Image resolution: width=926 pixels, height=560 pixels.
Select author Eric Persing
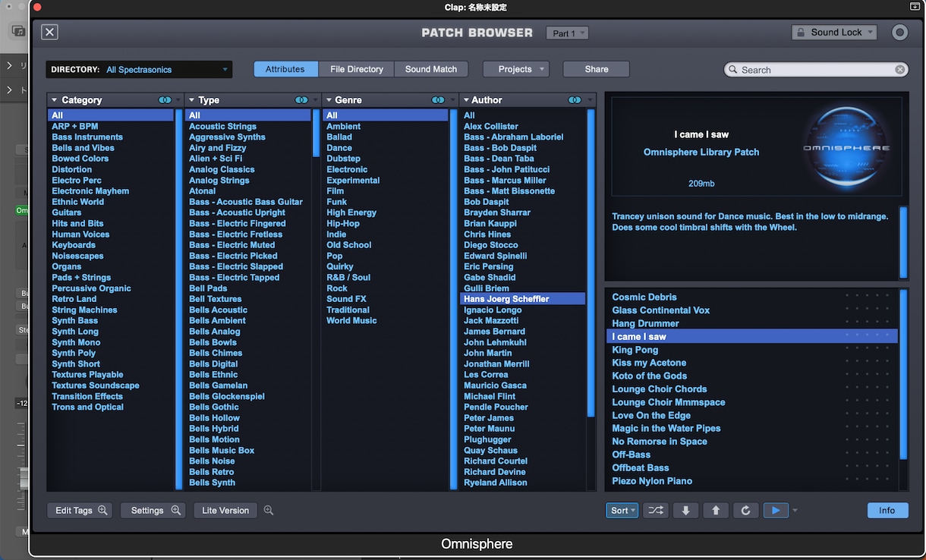pos(488,266)
